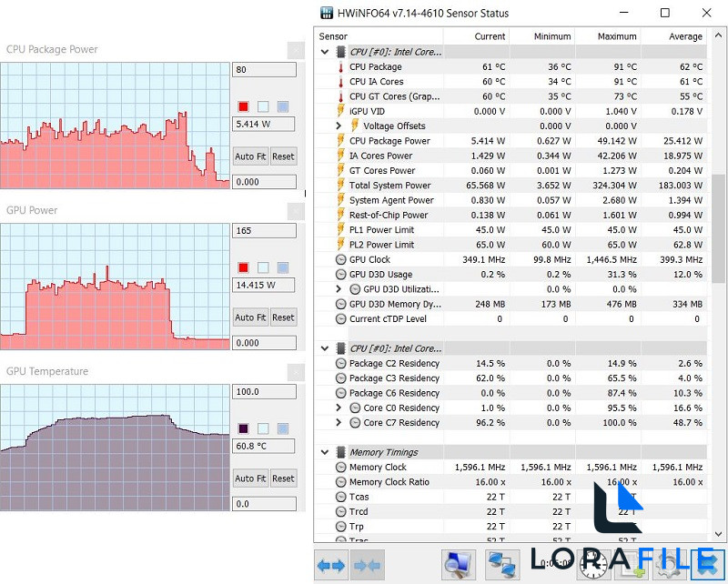
Task: Click lightning icon beside IA Cores Power
Action: coord(340,156)
